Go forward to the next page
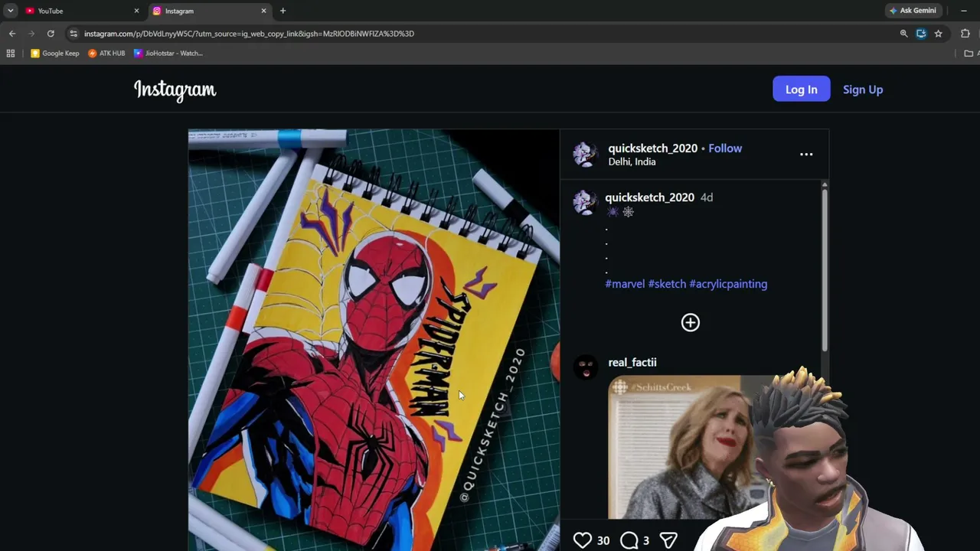This screenshot has width=980, height=551. click(31, 34)
